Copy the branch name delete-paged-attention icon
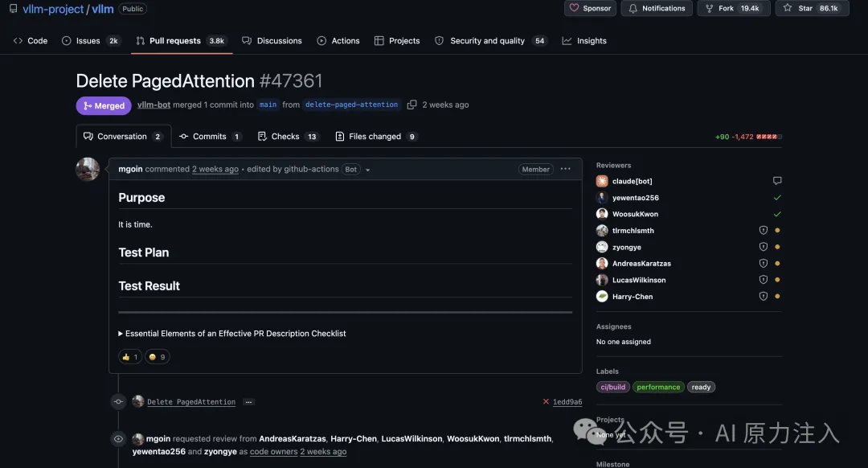 click(x=411, y=105)
